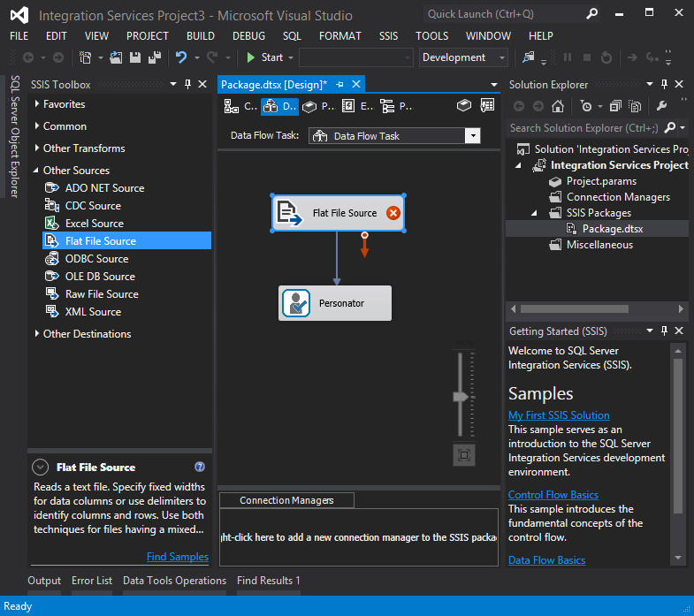Toggle auto-hide pin on Getting Started panel
The image size is (694, 616).
pos(665,331)
